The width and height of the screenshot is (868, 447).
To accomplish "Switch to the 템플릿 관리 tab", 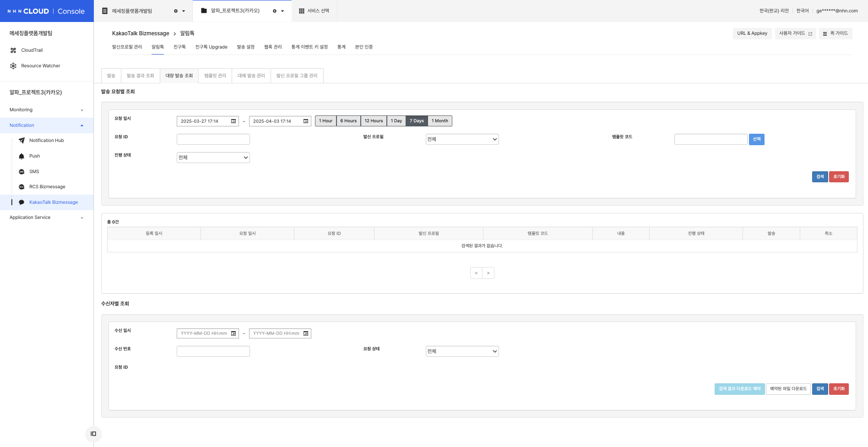I will click(215, 76).
